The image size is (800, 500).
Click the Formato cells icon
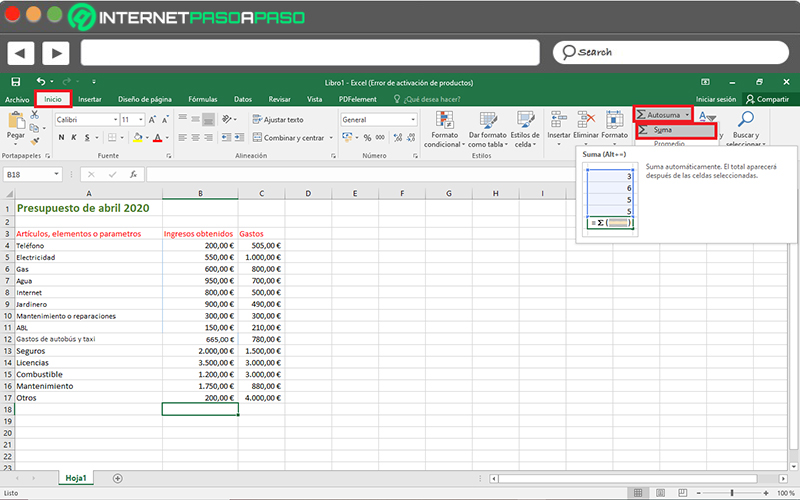[614, 121]
